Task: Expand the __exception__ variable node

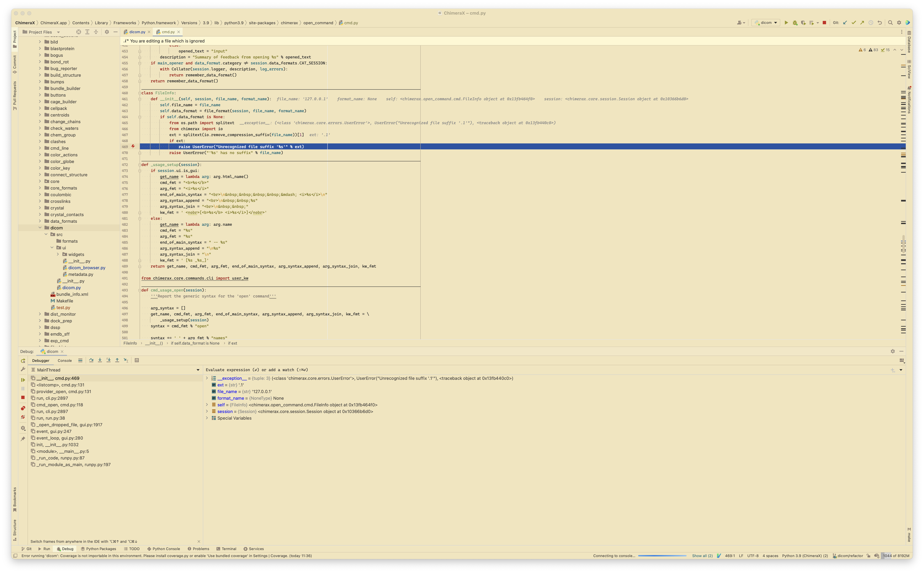Action: coord(207,378)
